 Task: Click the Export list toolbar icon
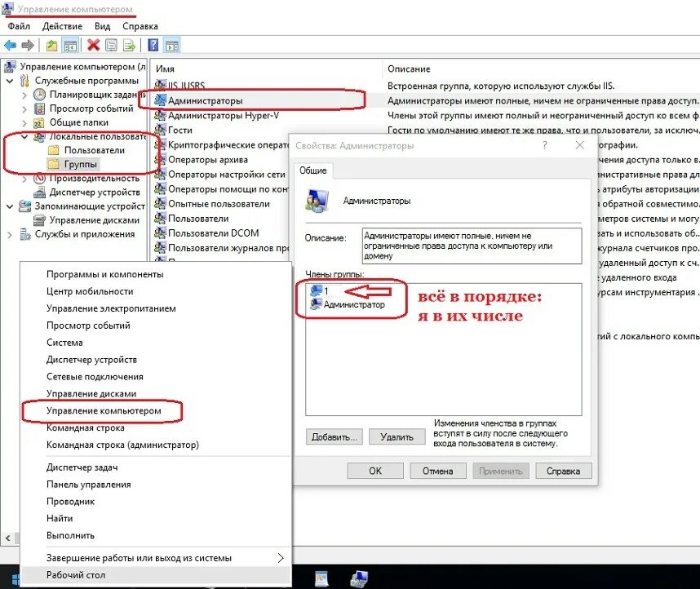click(x=129, y=45)
